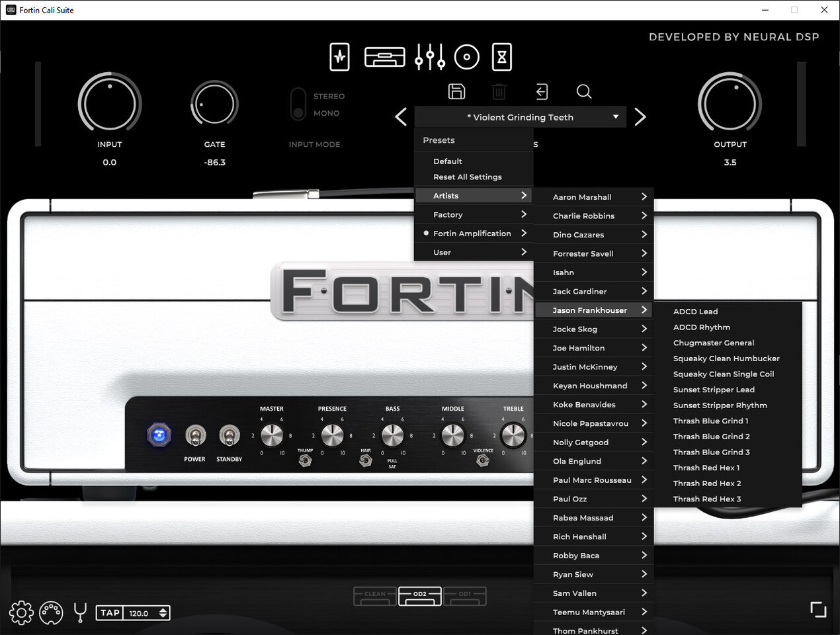Click the PRESENCE knob on amp

pyautogui.click(x=332, y=435)
